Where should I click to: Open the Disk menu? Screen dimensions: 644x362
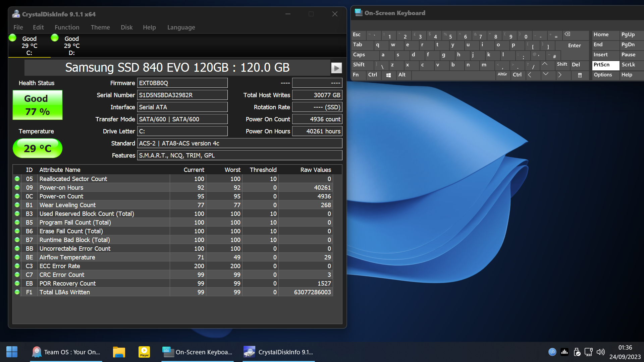126,27
